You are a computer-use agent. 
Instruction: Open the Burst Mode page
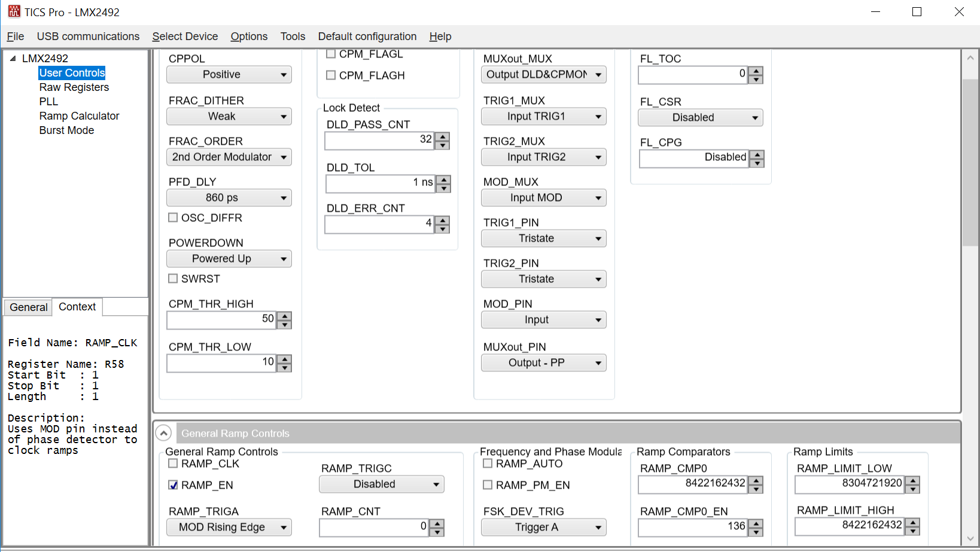66,130
